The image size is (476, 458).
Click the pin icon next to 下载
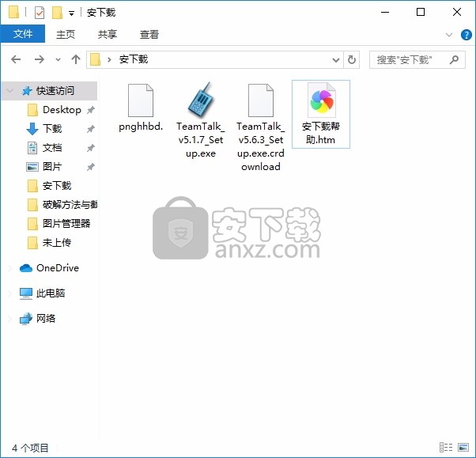point(90,129)
